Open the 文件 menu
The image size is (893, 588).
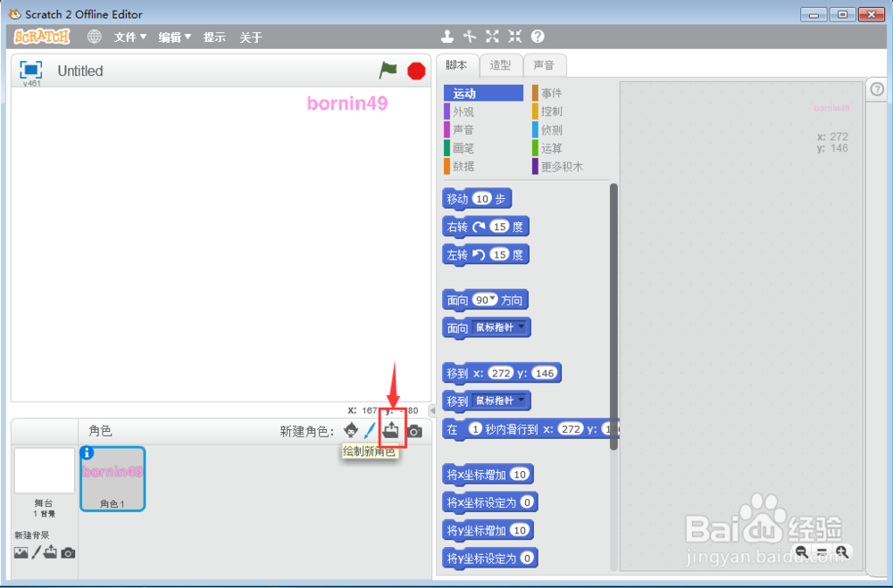(x=130, y=37)
